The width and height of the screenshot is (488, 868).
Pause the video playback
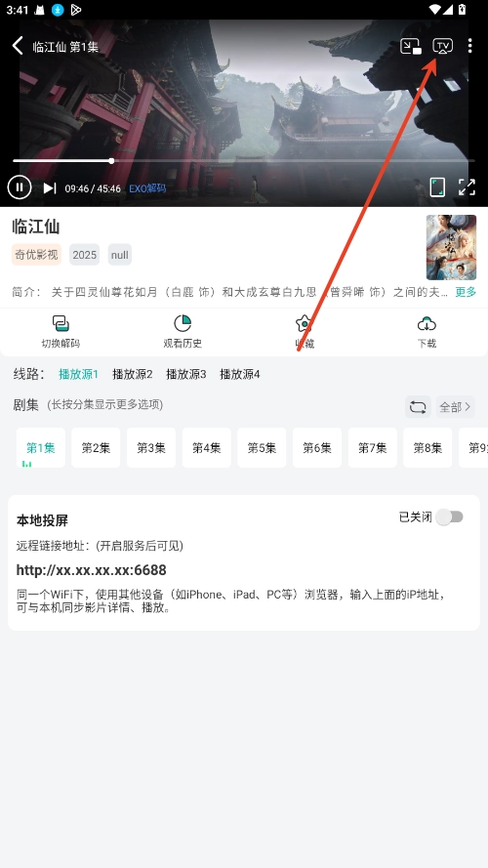[20, 187]
